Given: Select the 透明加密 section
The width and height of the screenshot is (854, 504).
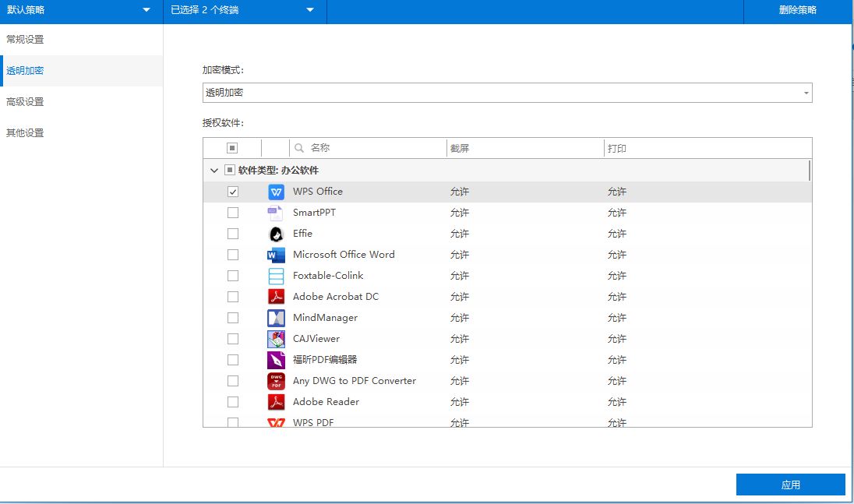Looking at the screenshot, I should (x=81, y=71).
